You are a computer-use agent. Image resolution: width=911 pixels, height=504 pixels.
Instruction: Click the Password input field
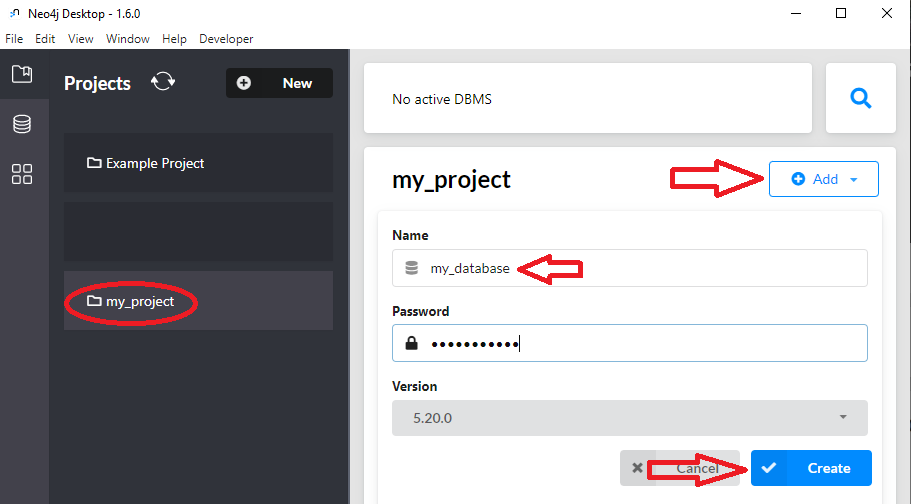click(630, 343)
